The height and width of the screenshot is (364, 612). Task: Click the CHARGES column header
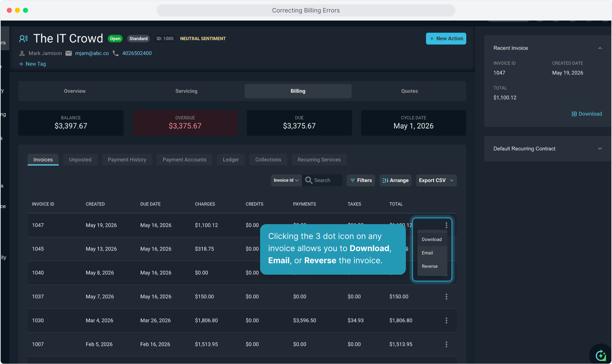pyautogui.click(x=205, y=204)
